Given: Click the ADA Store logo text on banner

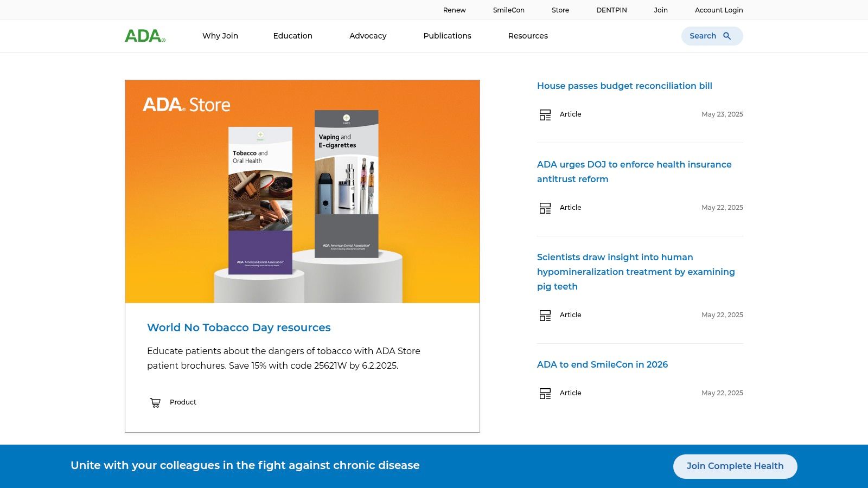Looking at the screenshot, I should pyautogui.click(x=187, y=105).
